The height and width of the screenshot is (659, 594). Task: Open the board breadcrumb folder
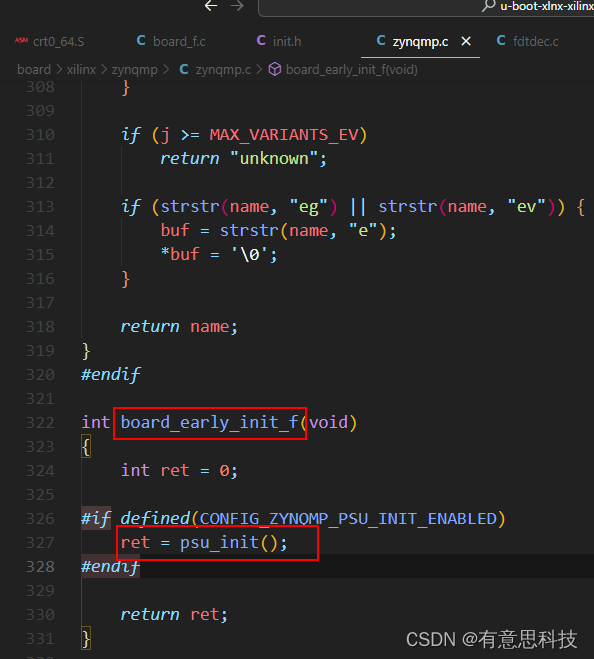pyautogui.click(x=34, y=70)
